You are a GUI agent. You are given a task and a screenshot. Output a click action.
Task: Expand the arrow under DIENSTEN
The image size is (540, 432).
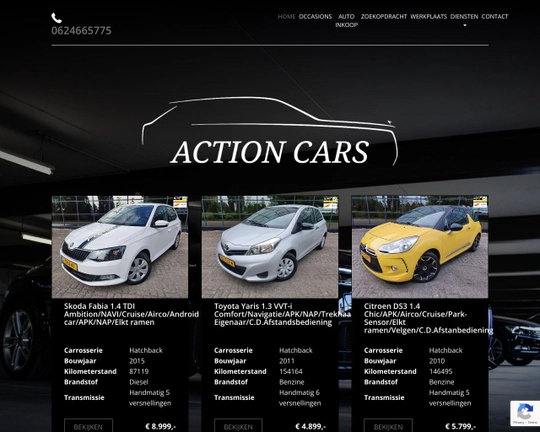[465, 25]
